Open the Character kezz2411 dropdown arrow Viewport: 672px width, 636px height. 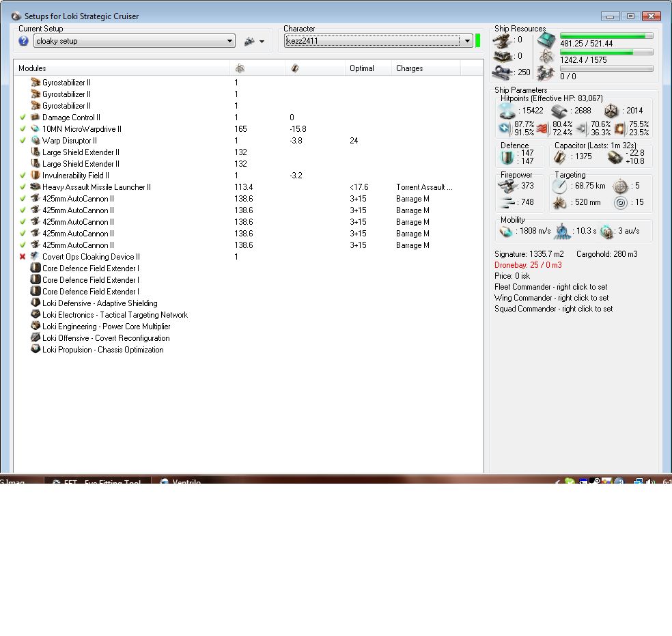(x=466, y=41)
